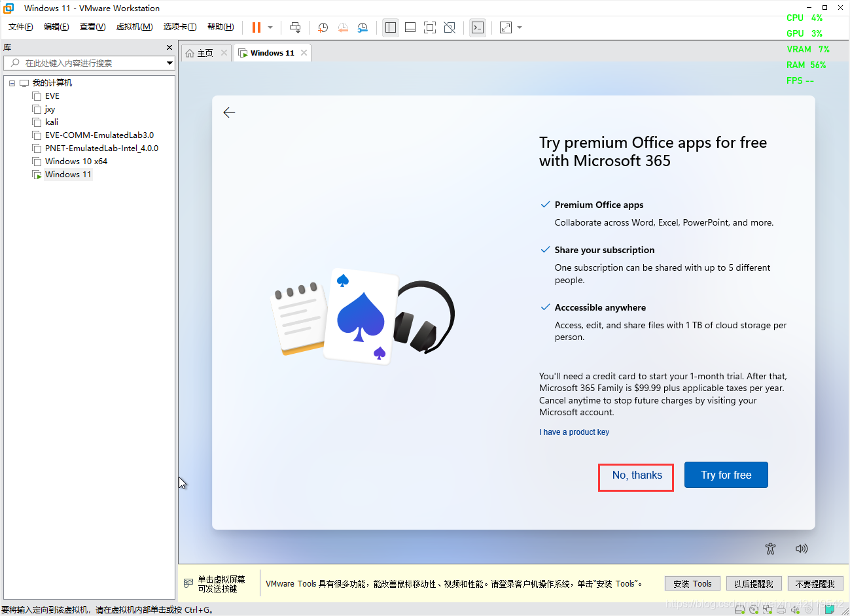Open the I have a product key link

click(x=574, y=432)
